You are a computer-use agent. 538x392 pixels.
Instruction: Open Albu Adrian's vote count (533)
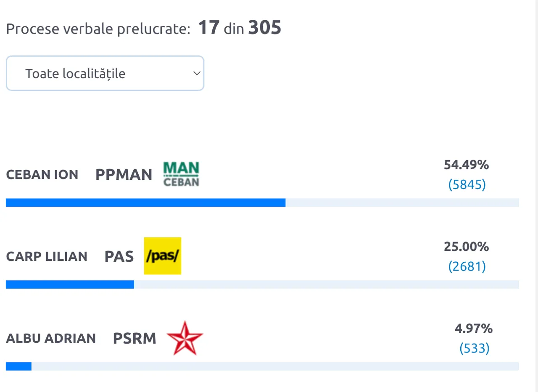point(474,348)
